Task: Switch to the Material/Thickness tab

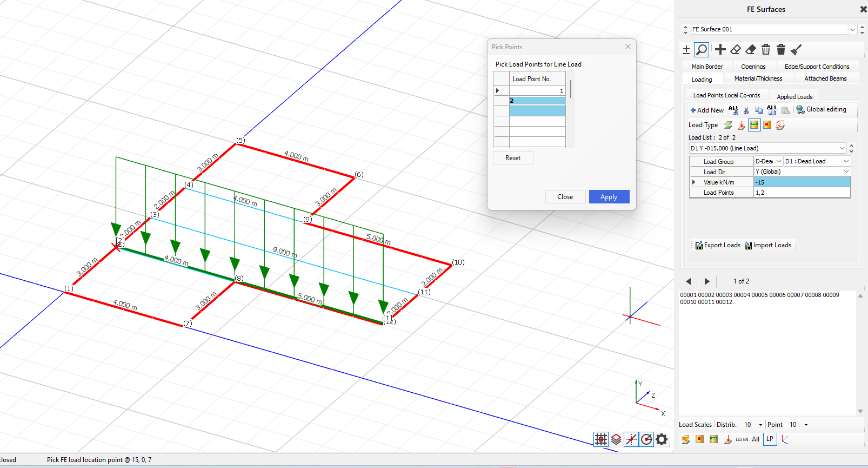Action: click(758, 78)
